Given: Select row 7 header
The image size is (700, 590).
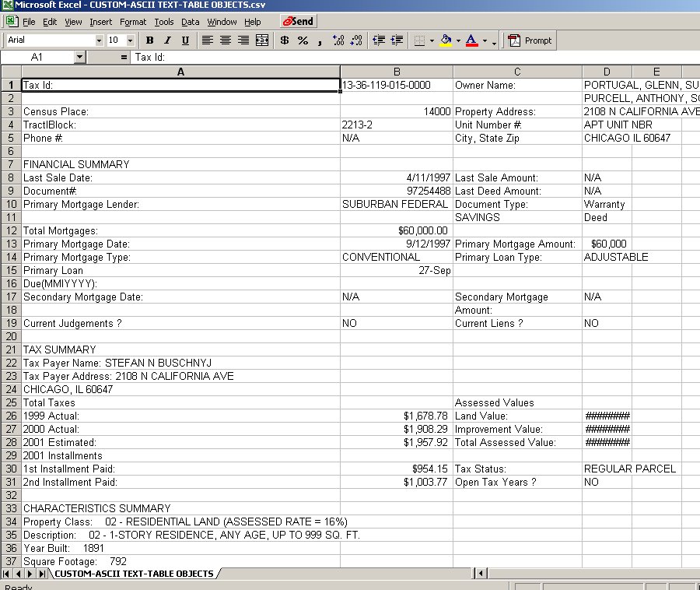Looking at the screenshot, I should pyautogui.click(x=11, y=164).
